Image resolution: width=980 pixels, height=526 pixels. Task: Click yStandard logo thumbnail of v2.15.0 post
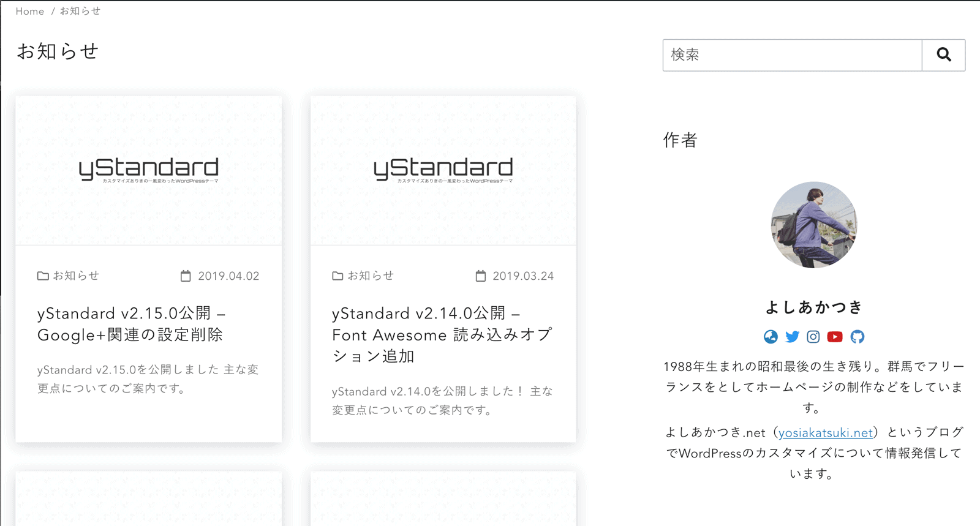(x=149, y=170)
